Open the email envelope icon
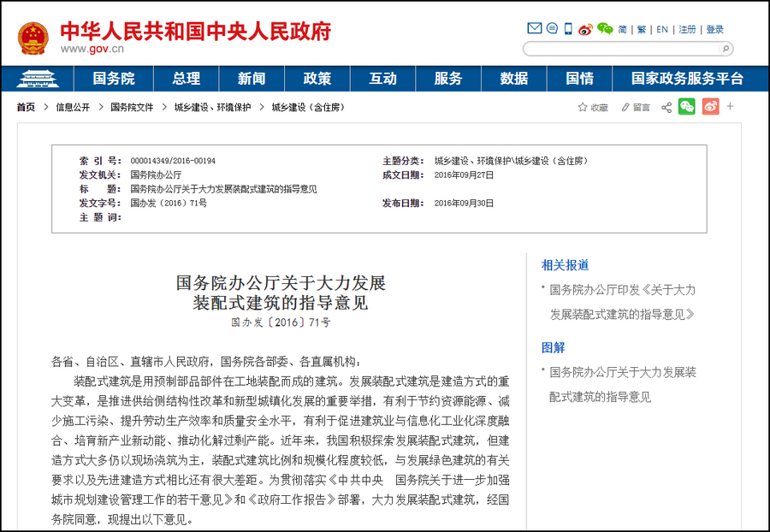This screenshot has height=532, width=770. tap(534, 28)
